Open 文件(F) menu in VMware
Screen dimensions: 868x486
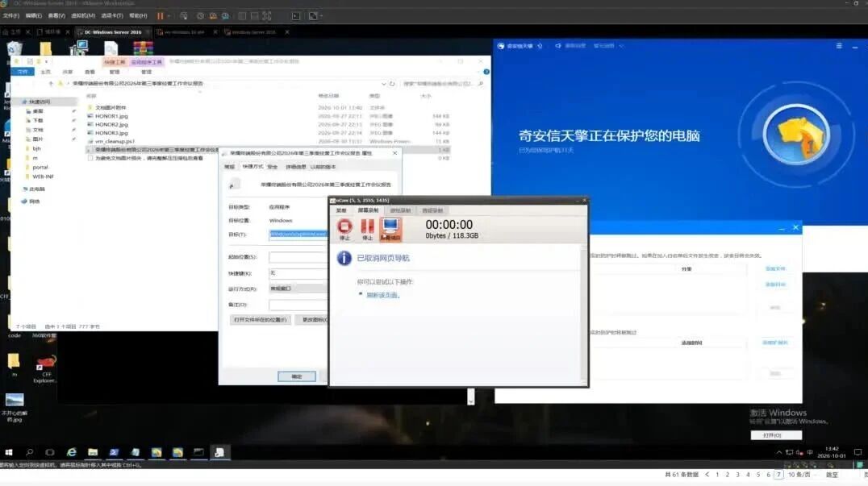point(11,16)
